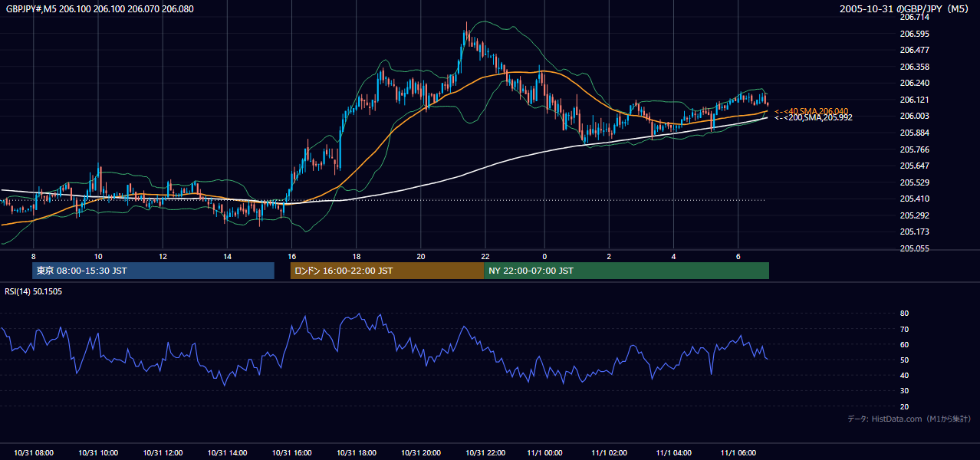The height and width of the screenshot is (460, 980).
Task: Click RSI scale level 60
Action: point(904,344)
